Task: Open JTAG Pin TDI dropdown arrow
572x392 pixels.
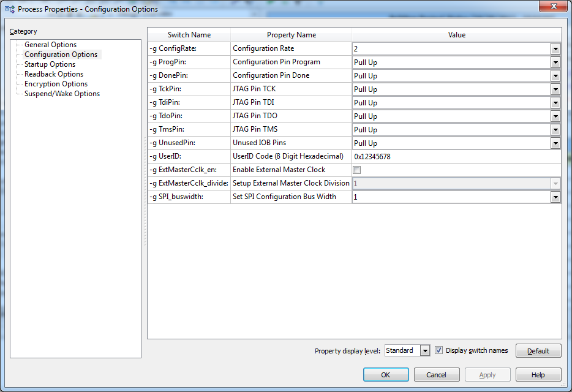Action: (555, 103)
